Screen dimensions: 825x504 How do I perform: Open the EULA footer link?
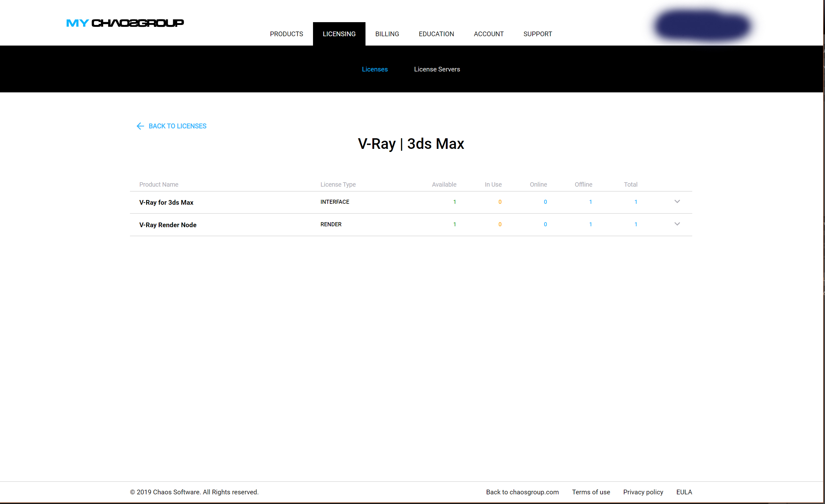(x=684, y=492)
